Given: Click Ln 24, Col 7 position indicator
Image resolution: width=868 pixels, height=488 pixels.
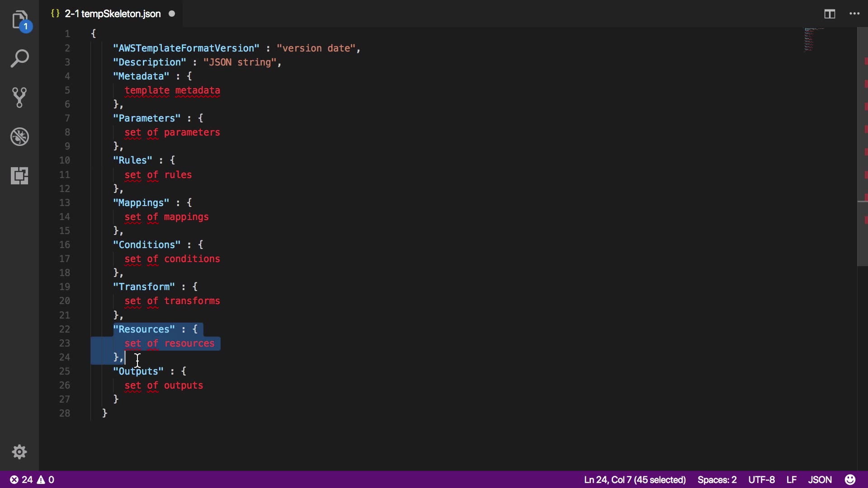Looking at the screenshot, I should (635, 479).
